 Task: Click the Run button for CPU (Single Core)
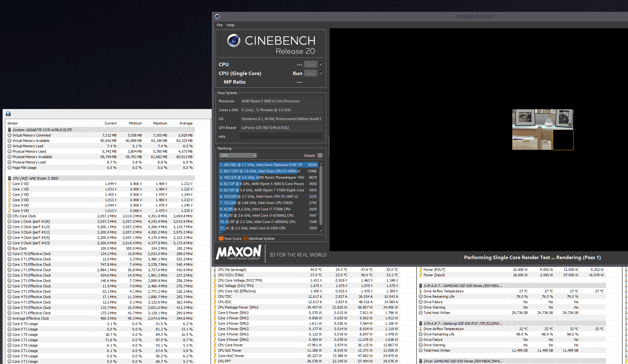(x=310, y=73)
